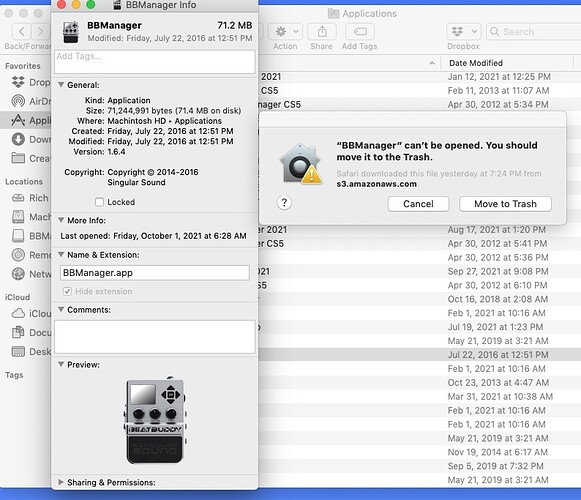The height and width of the screenshot is (500, 581).
Task: Click the Finder Search field
Action: (534, 32)
